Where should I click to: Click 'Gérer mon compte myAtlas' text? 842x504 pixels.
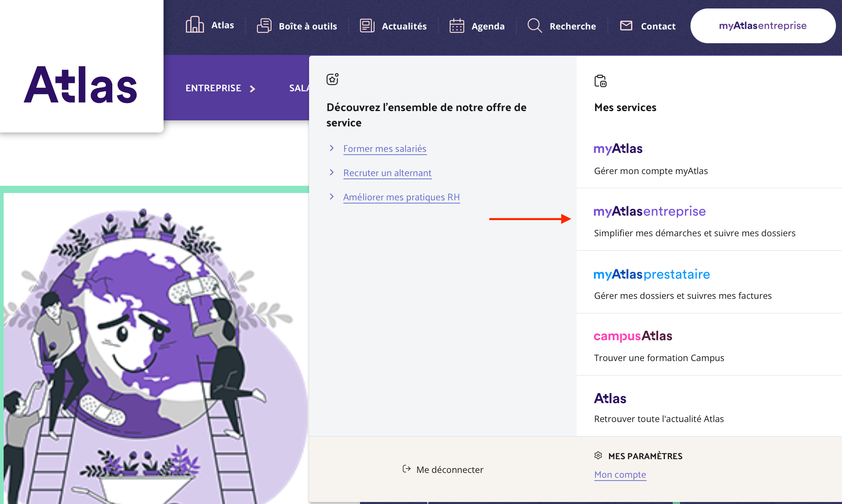pyautogui.click(x=651, y=171)
